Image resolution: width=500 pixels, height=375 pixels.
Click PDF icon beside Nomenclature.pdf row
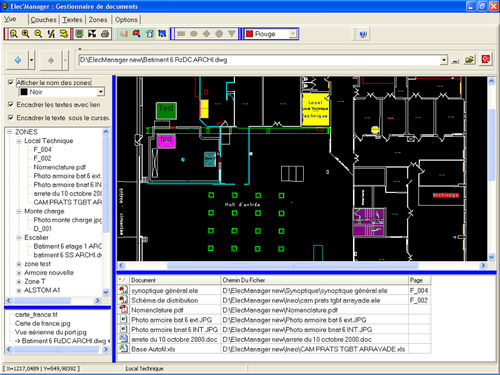tap(124, 310)
